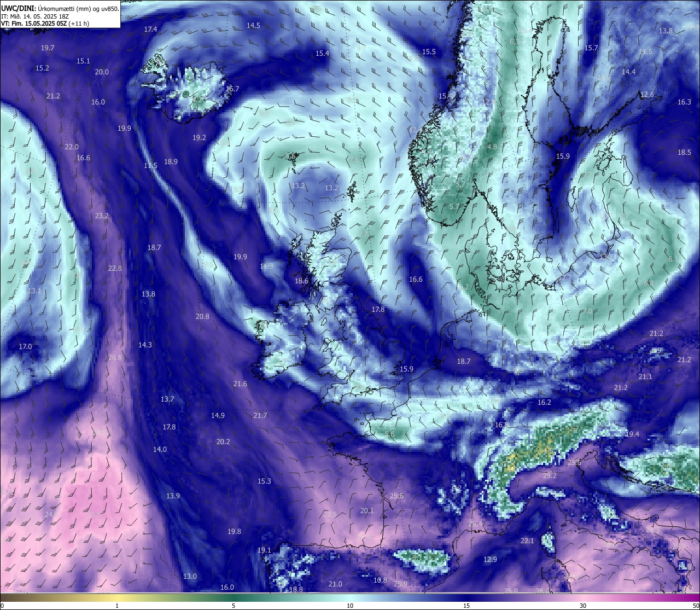Click the 15.1 value label

(83, 61)
